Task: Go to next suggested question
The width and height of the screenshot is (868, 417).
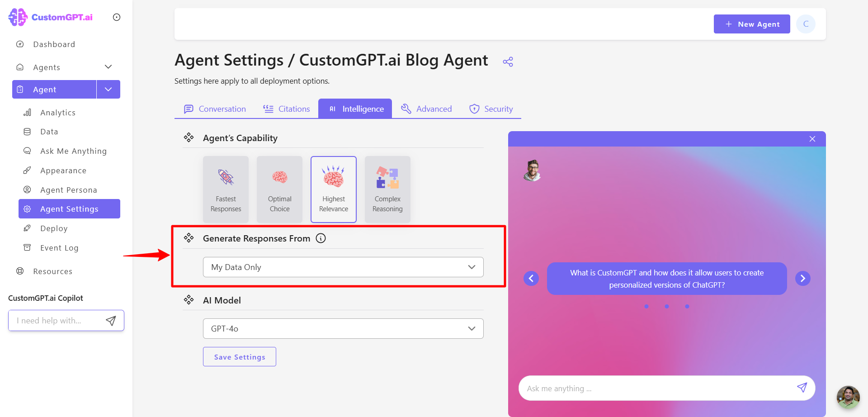Action: [x=803, y=278]
